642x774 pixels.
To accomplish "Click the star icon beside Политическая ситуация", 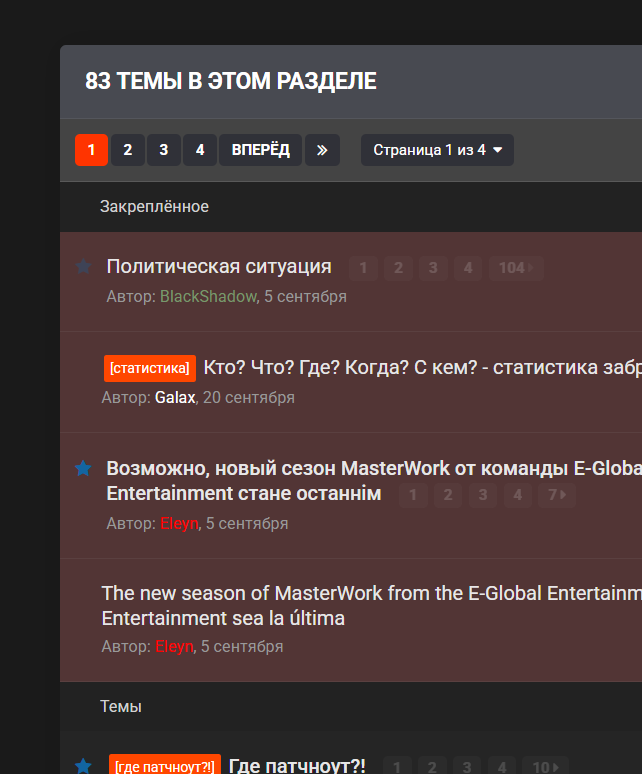I will 84,267.
